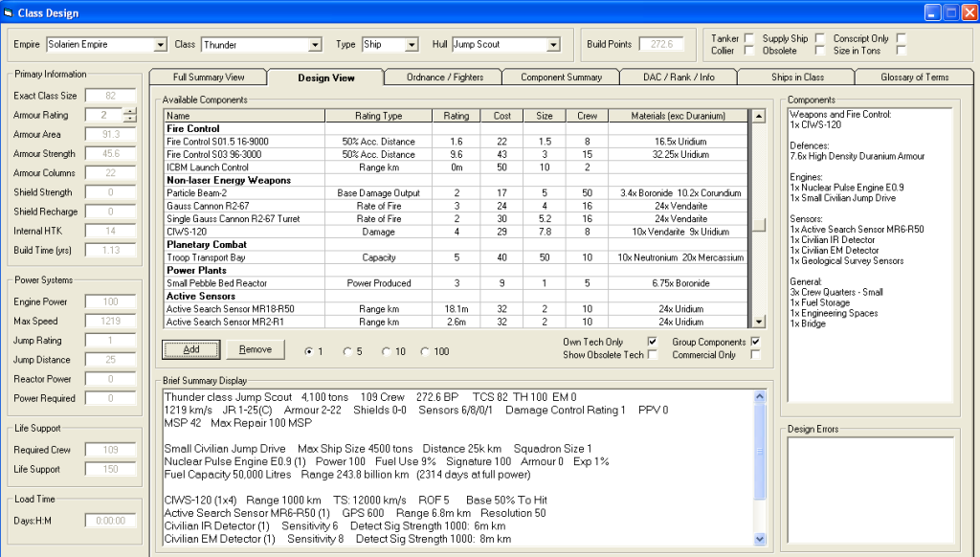
Task: Switch to the Full Summary View tab
Action: click(x=208, y=77)
